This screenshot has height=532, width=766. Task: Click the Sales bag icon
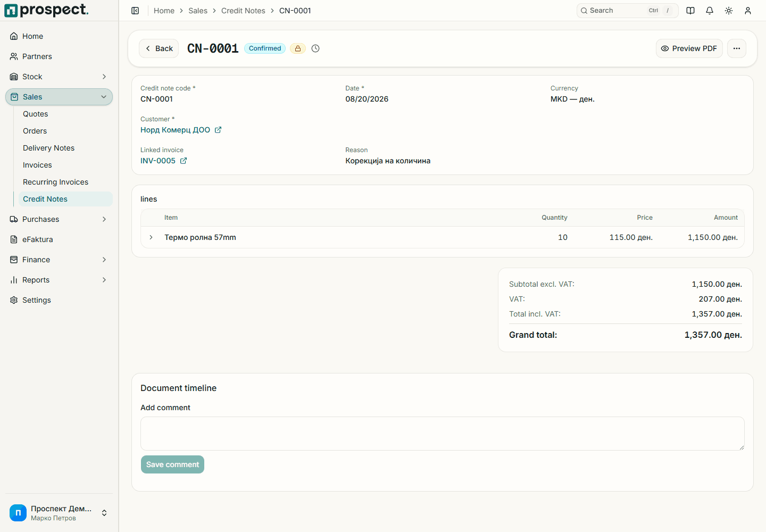(x=14, y=97)
